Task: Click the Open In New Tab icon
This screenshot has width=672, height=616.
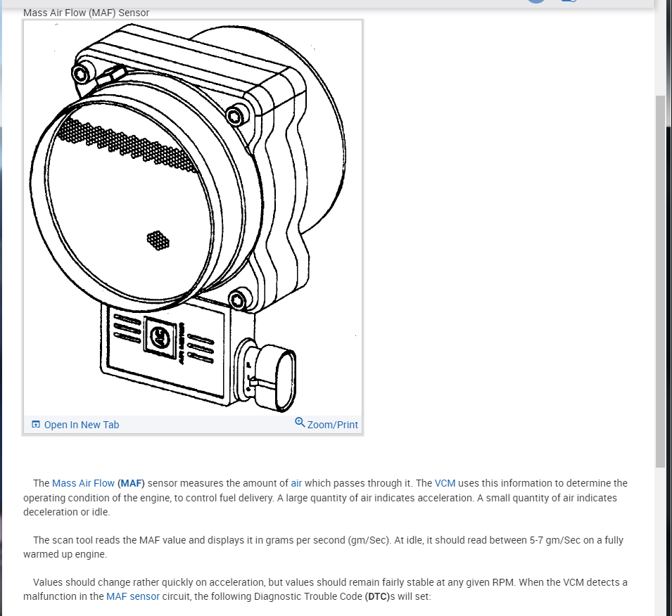Action: (x=36, y=424)
